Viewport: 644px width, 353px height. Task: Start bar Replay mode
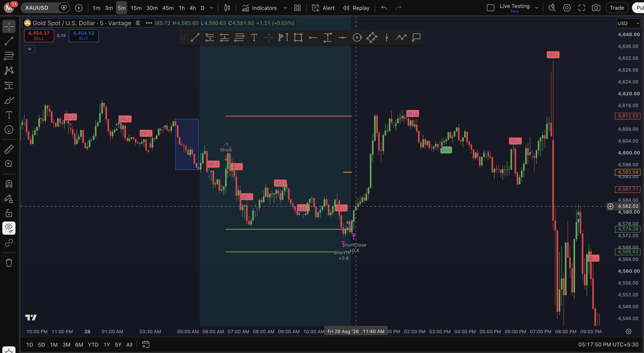(x=356, y=8)
